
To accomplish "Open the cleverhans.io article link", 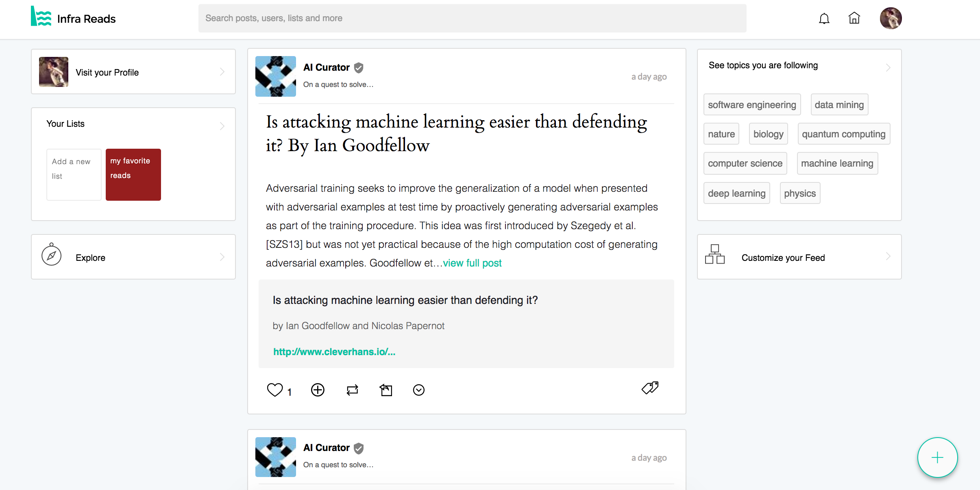I will [x=334, y=352].
